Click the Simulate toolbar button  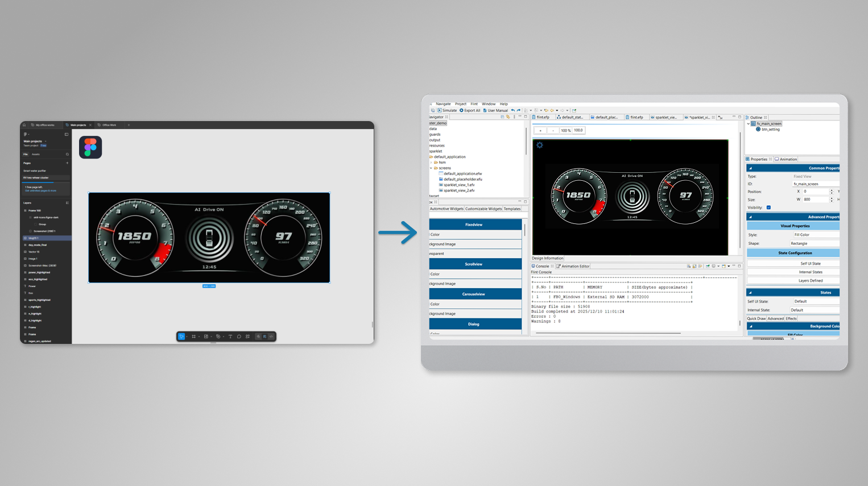click(x=447, y=110)
